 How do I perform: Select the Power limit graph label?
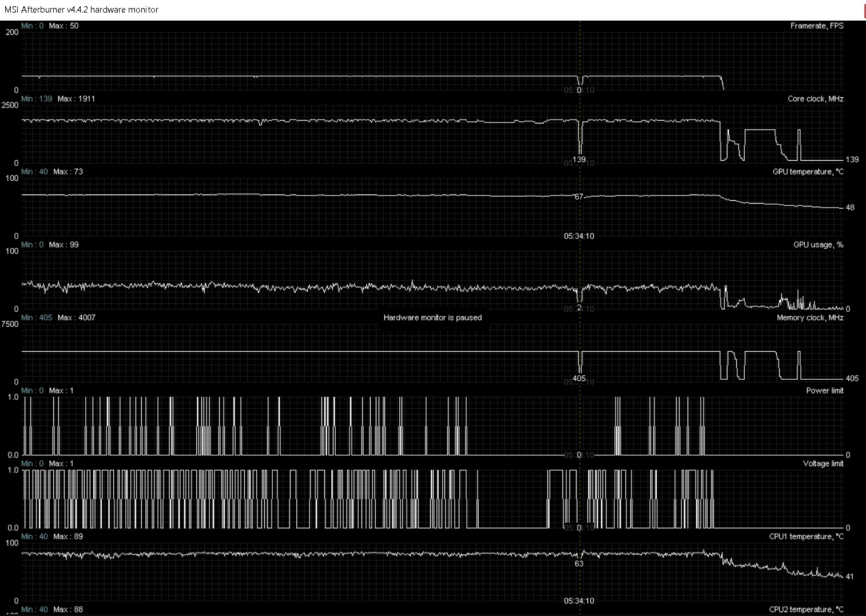(824, 391)
